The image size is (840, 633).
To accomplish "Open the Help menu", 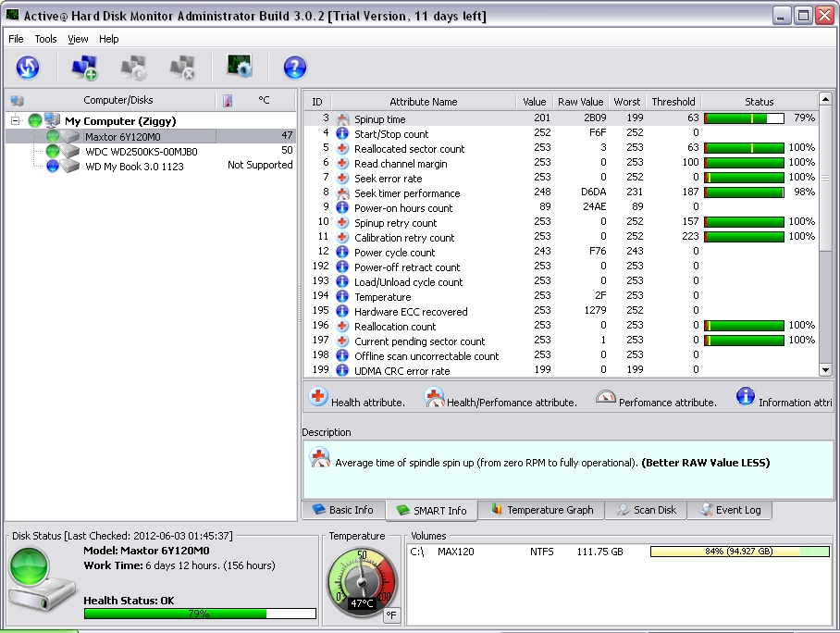I will click(109, 39).
